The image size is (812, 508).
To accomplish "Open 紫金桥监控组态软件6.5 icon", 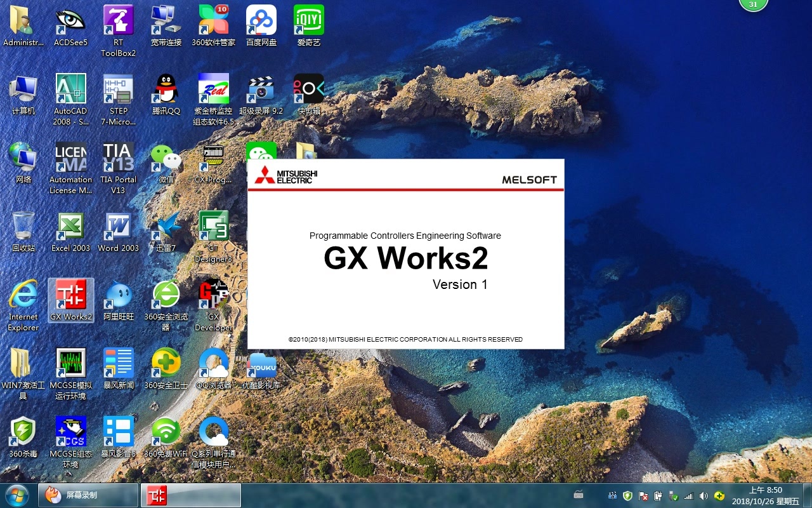I will coord(214,99).
